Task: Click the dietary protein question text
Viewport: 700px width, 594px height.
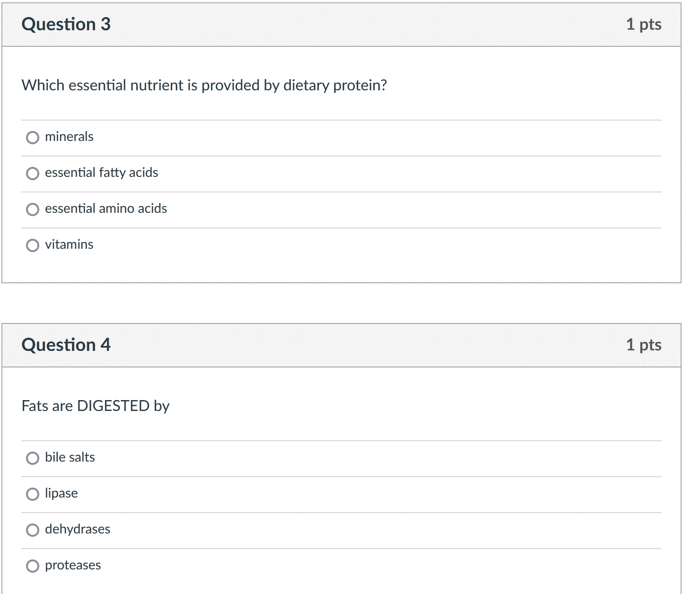Action: [204, 85]
